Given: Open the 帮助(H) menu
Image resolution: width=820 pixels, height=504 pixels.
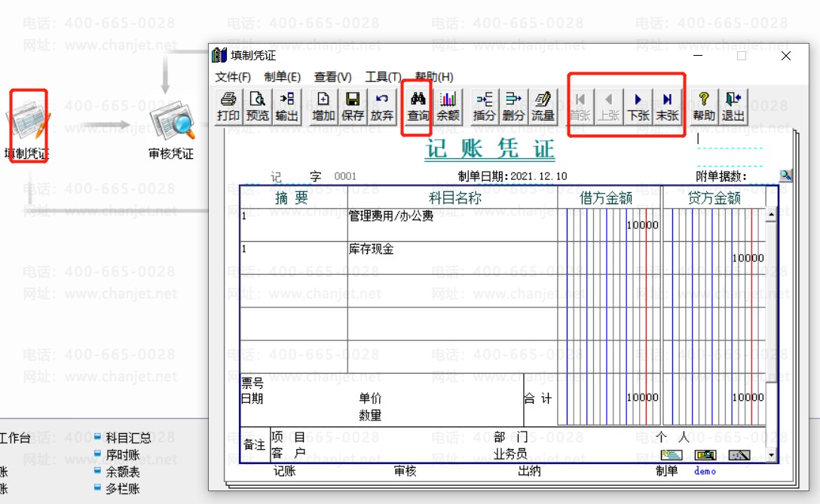Looking at the screenshot, I should click(x=434, y=77).
